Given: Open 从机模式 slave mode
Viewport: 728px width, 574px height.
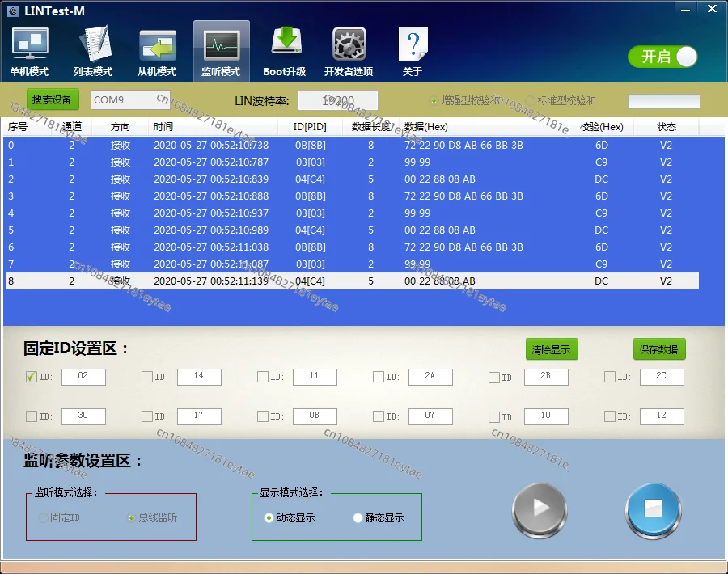Looking at the screenshot, I should (x=157, y=52).
